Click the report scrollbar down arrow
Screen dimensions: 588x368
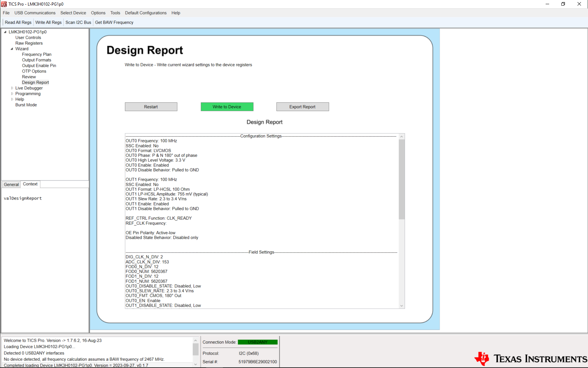tap(402, 306)
